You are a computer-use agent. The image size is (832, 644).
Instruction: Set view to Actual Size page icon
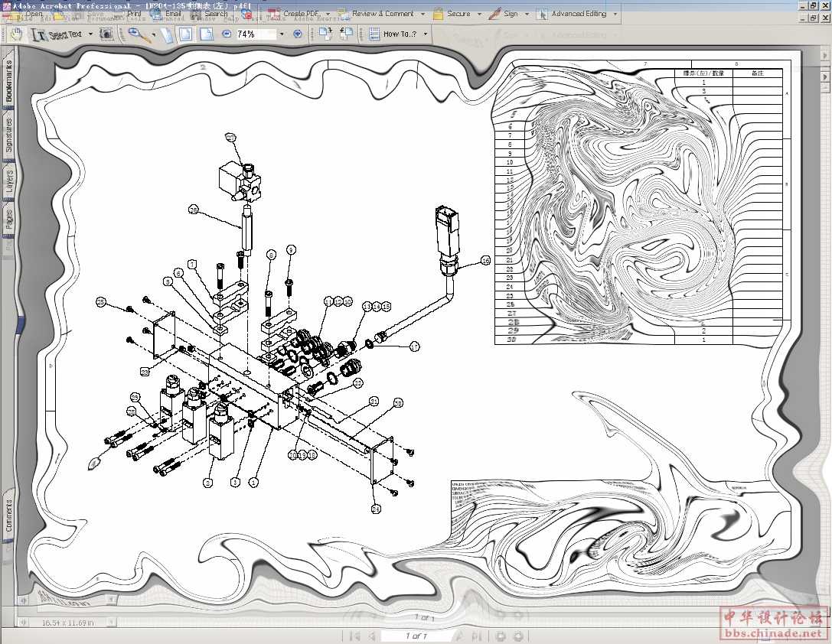pos(167,34)
